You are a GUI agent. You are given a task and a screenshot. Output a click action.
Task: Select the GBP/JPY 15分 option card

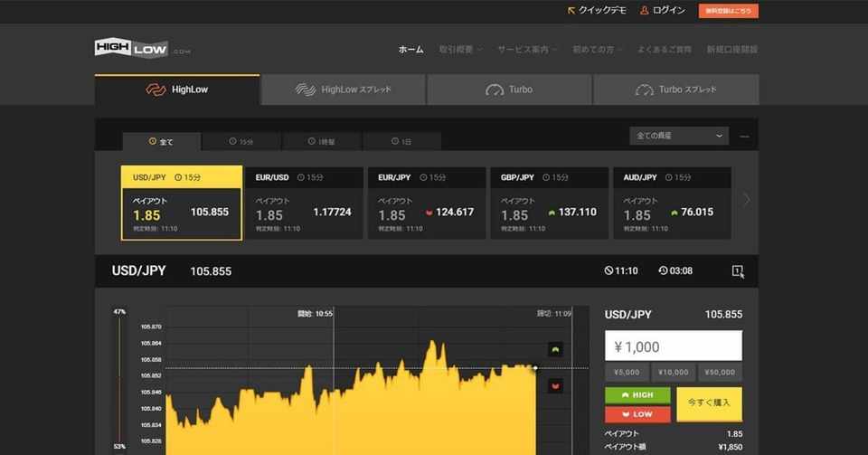tap(549, 203)
